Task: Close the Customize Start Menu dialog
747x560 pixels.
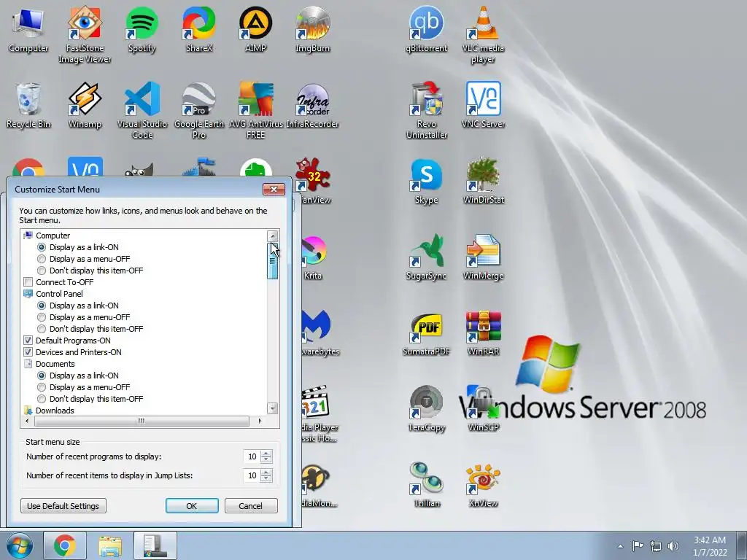Action: (x=274, y=189)
